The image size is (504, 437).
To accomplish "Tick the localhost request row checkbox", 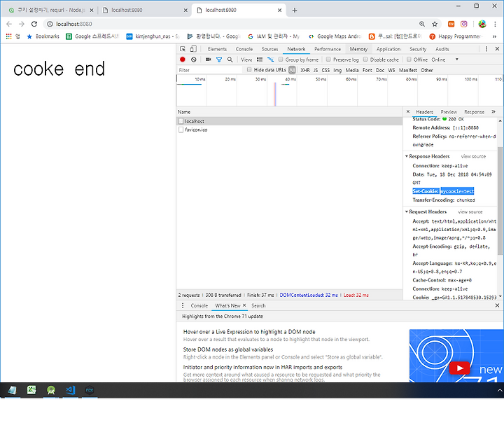I will pyautogui.click(x=181, y=121).
